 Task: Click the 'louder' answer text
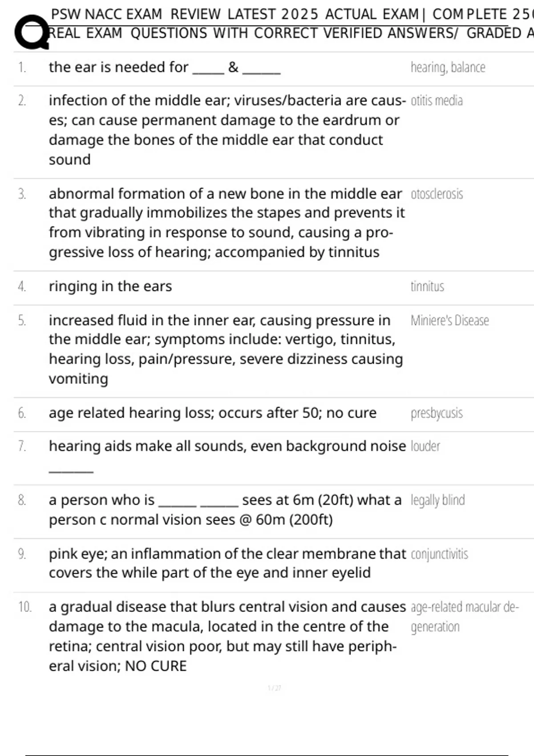point(425,446)
